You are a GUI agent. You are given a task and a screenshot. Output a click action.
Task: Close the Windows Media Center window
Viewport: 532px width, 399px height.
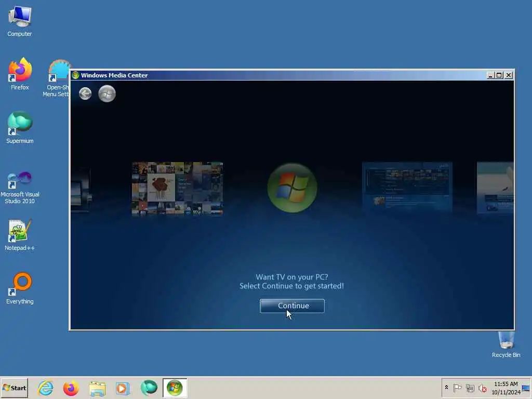point(508,75)
